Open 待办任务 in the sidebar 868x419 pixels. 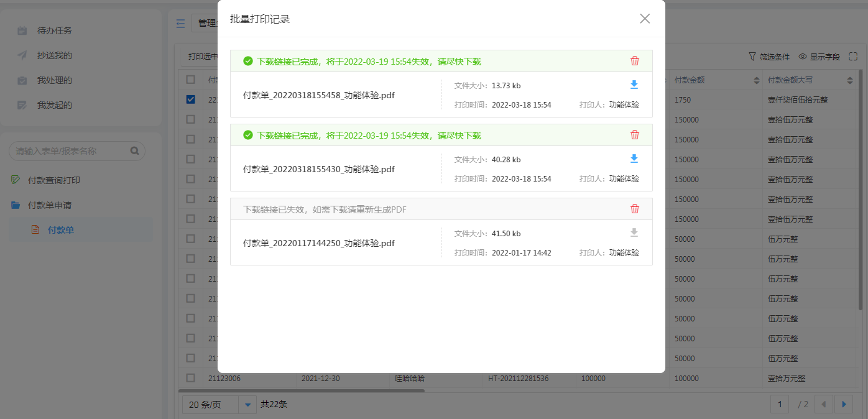54,30
